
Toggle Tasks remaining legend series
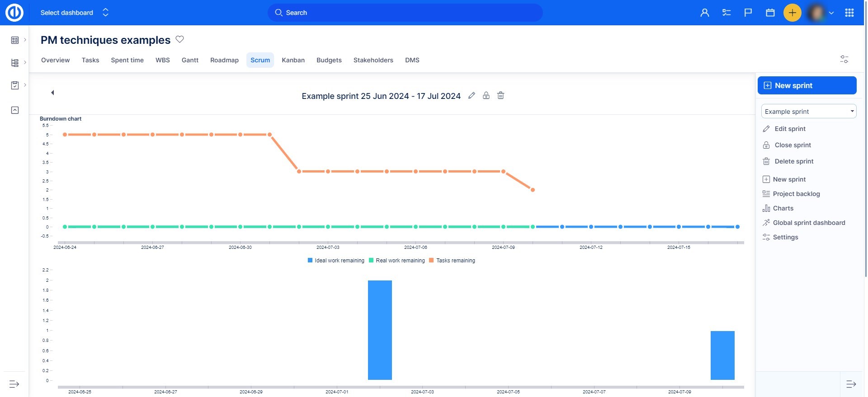coord(452,261)
